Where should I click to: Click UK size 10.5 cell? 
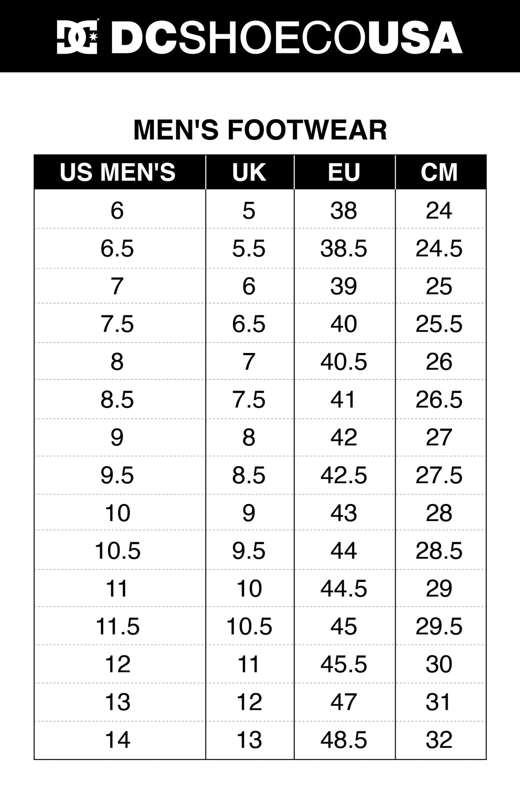[250, 626]
